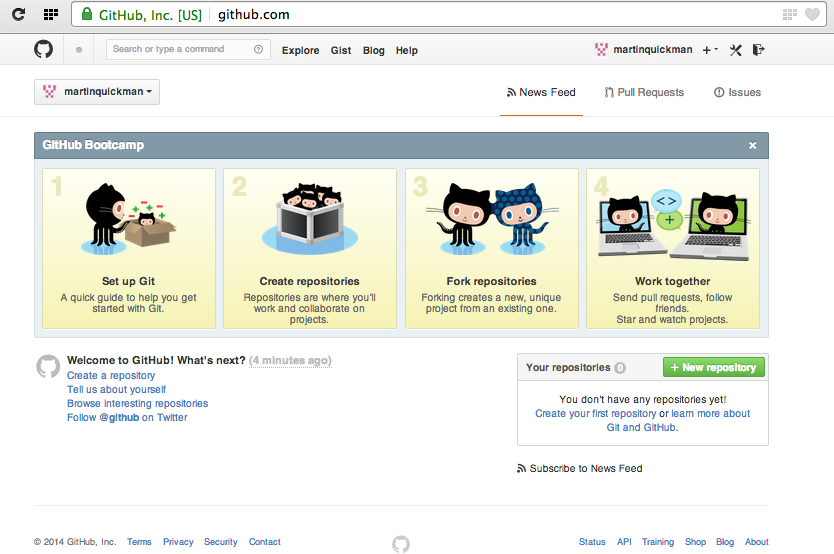The image size is (834, 554).
Task: Click the martinquickman username in the header
Action: [653, 49]
